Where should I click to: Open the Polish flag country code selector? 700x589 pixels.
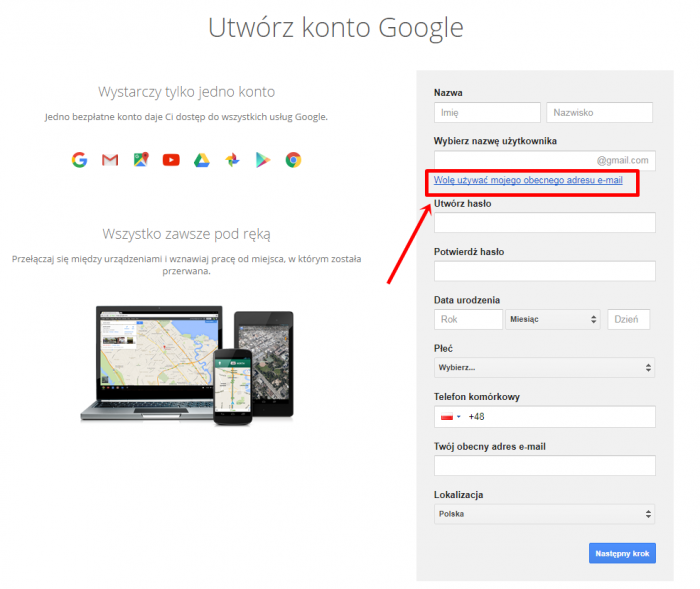pos(450,417)
